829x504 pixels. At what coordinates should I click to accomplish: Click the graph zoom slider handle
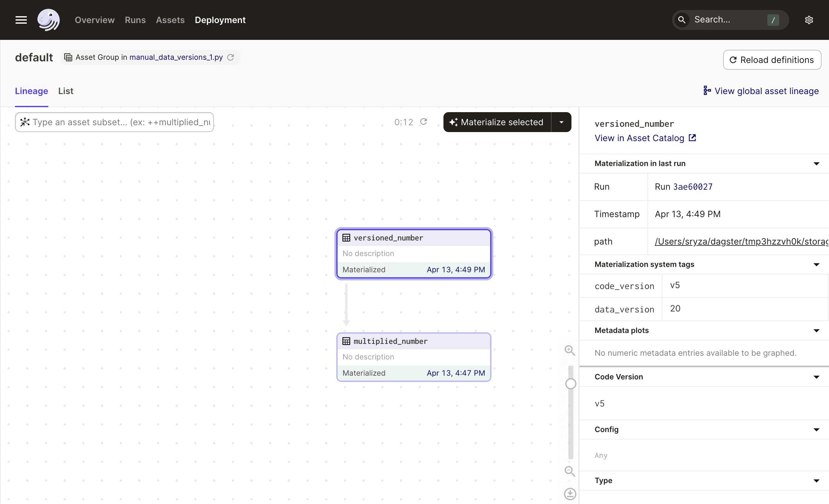[x=571, y=383]
